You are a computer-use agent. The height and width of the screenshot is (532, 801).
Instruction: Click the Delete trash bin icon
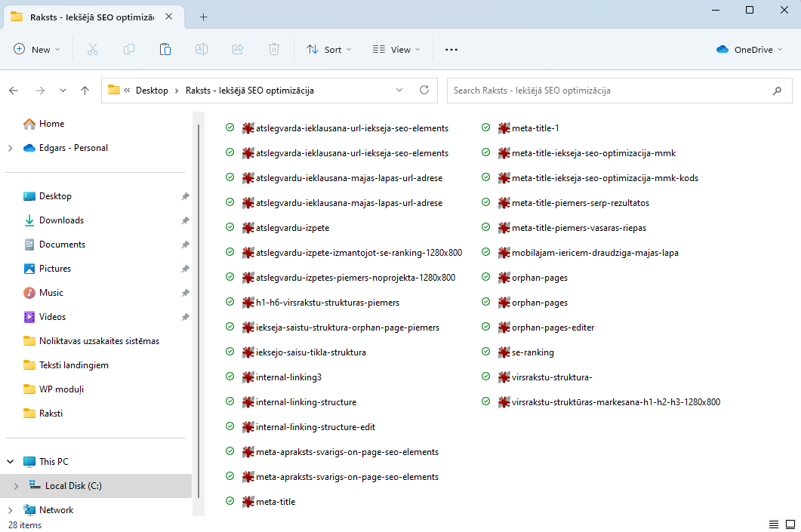(x=274, y=49)
